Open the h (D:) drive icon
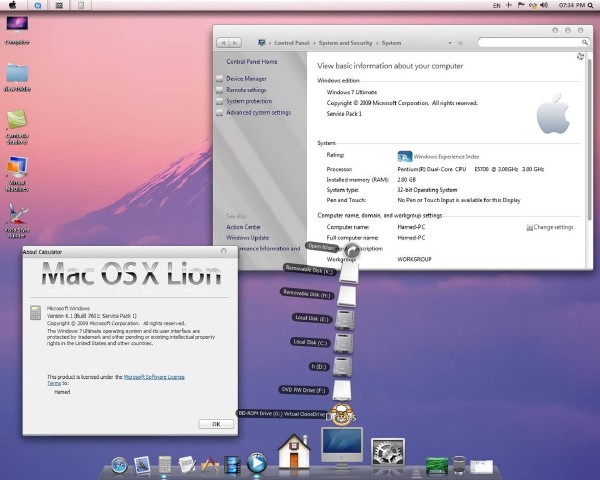 [x=344, y=366]
